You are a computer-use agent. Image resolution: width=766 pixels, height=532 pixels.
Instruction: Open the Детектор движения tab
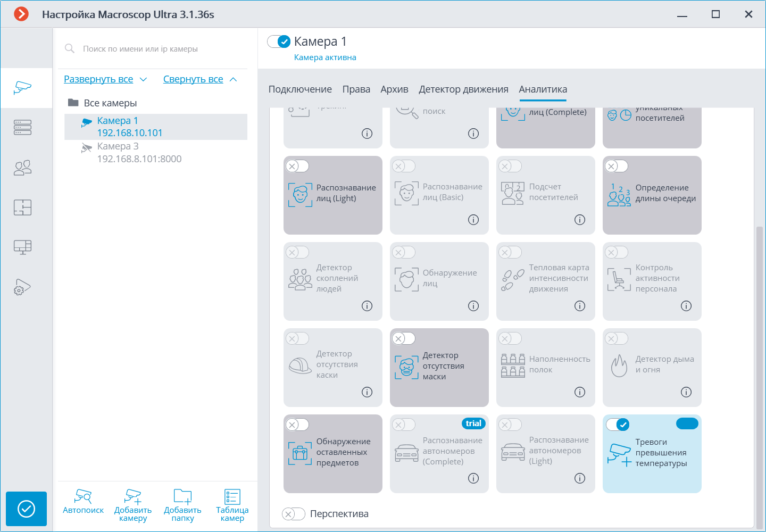click(463, 89)
